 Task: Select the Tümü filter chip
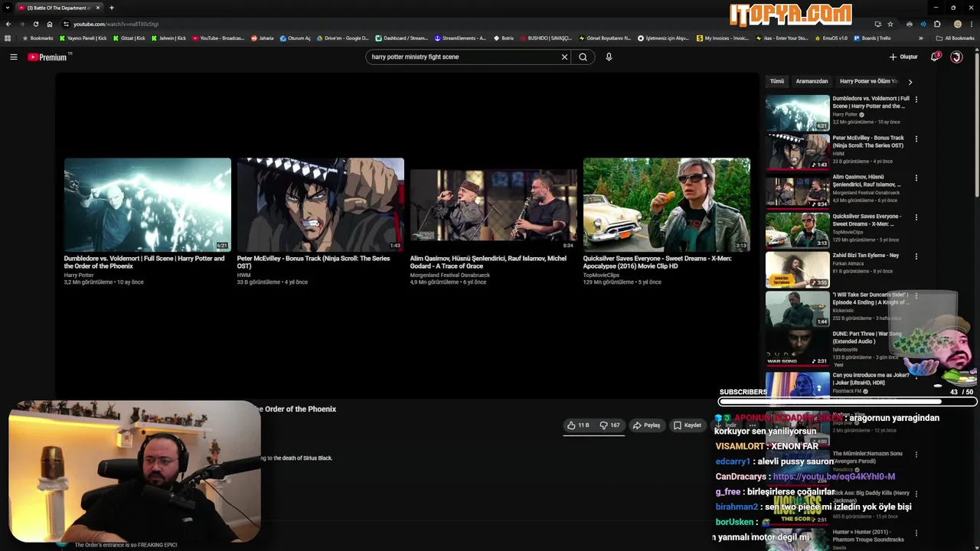click(x=777, y=81)
